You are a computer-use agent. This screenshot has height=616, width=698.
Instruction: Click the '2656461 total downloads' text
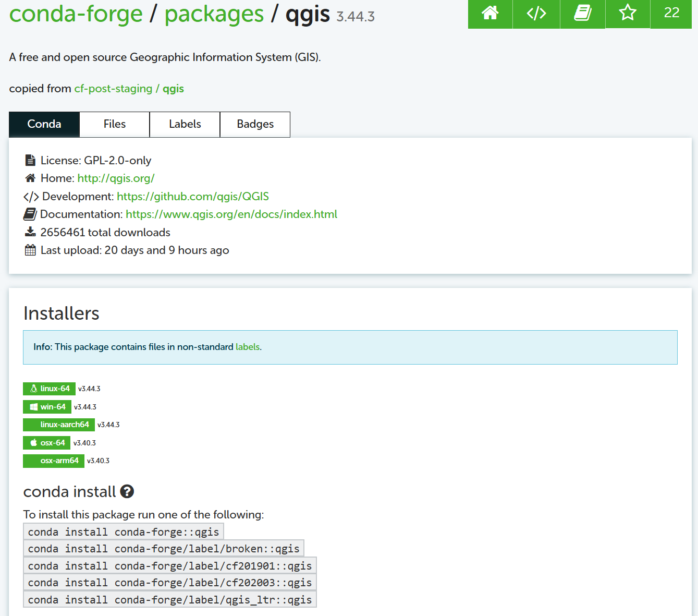pos(105,233)
